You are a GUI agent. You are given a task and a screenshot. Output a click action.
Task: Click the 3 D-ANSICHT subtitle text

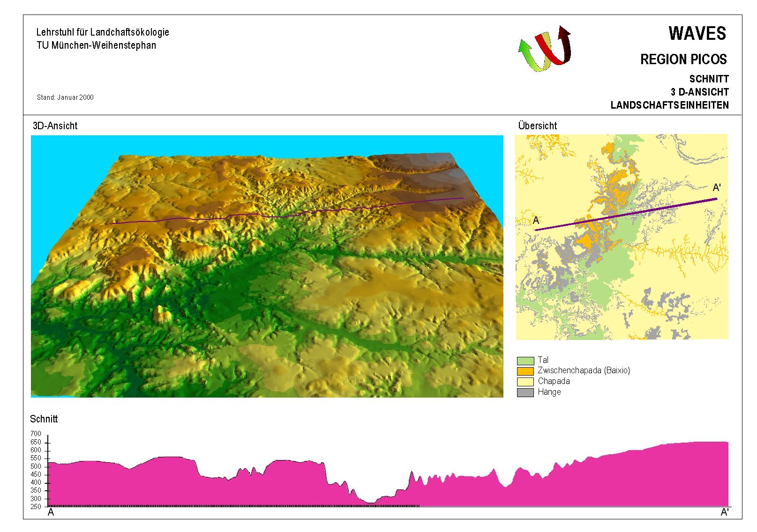pos(700,92)
